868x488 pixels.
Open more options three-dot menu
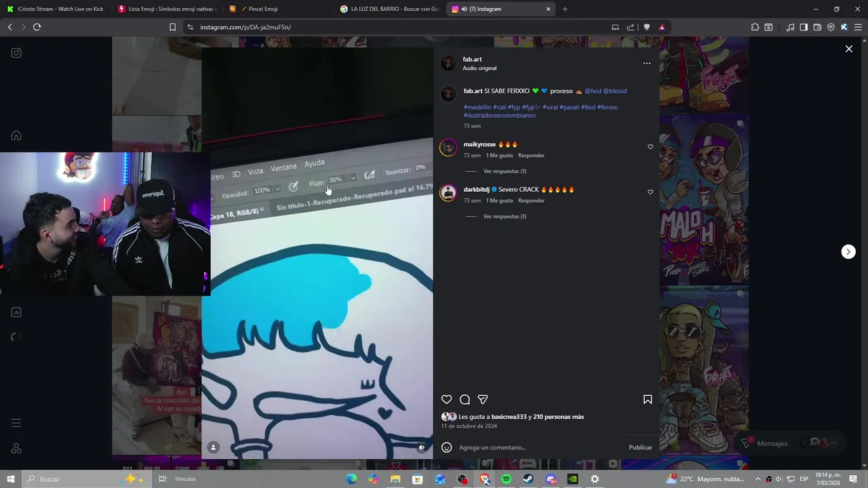[647, 63]
